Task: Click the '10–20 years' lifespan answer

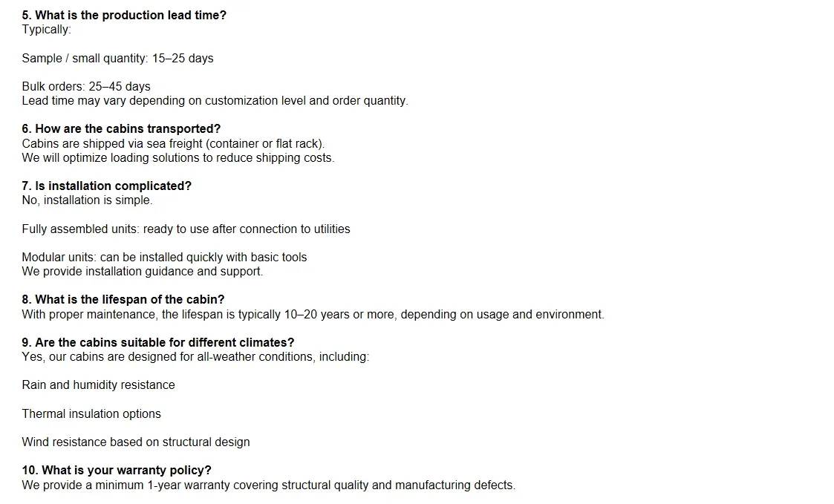Action: click(313, 314)
